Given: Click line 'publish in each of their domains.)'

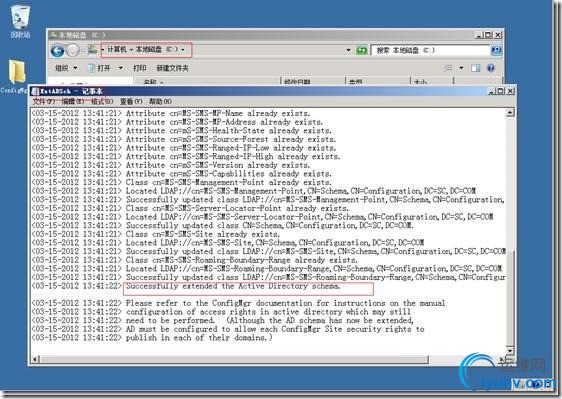Looking at the screenshot, I should click(199, 338).
